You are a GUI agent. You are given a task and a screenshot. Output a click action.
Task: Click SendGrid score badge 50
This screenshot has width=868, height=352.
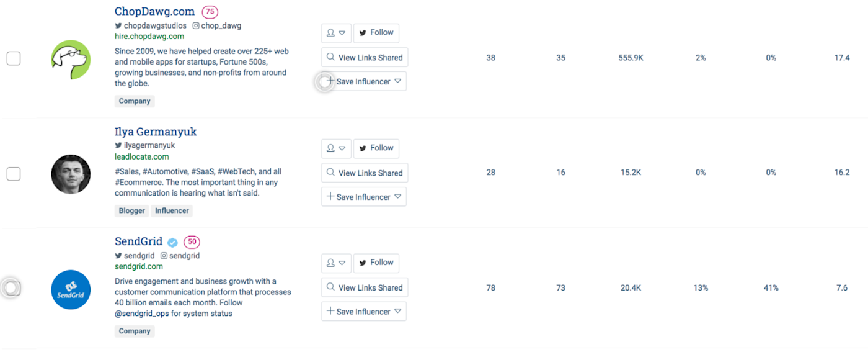[x=192, y=242]
